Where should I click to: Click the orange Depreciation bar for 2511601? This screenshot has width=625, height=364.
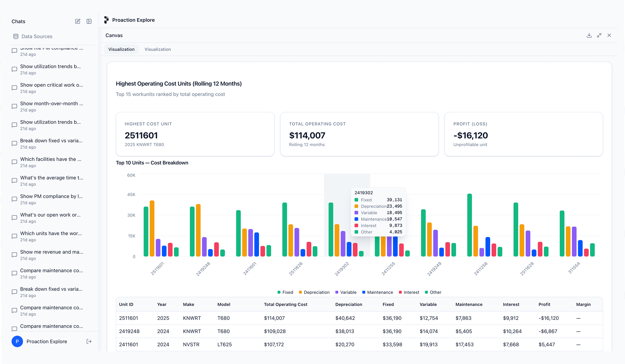152,228
